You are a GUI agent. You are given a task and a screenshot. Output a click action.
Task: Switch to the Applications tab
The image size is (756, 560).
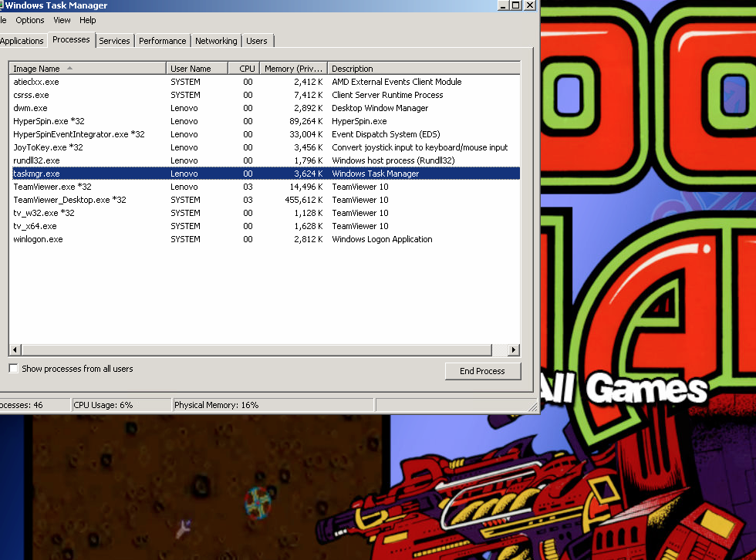pyautogui.click(x=22, y=41)
